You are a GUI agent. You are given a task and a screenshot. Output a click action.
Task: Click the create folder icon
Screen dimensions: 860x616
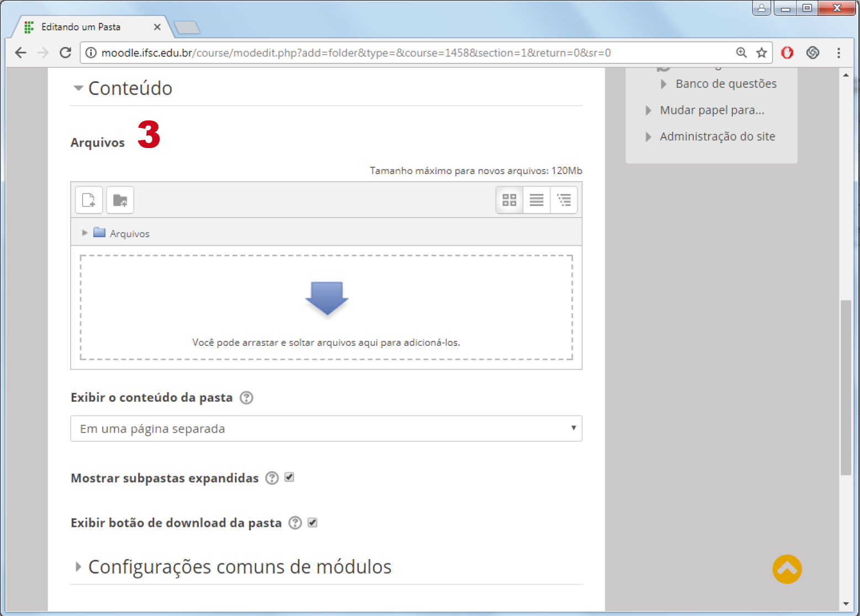point(120,200)
